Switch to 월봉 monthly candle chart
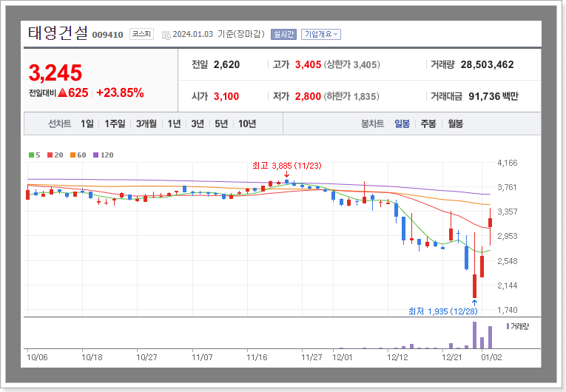The height and width of the screenshot is (392, 566). point(456,124)
